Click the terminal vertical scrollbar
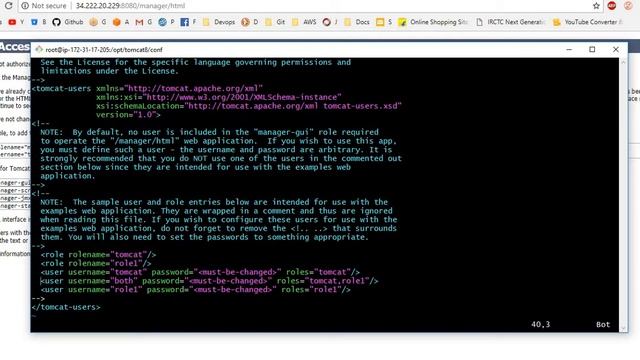 (x=623, y=195)
